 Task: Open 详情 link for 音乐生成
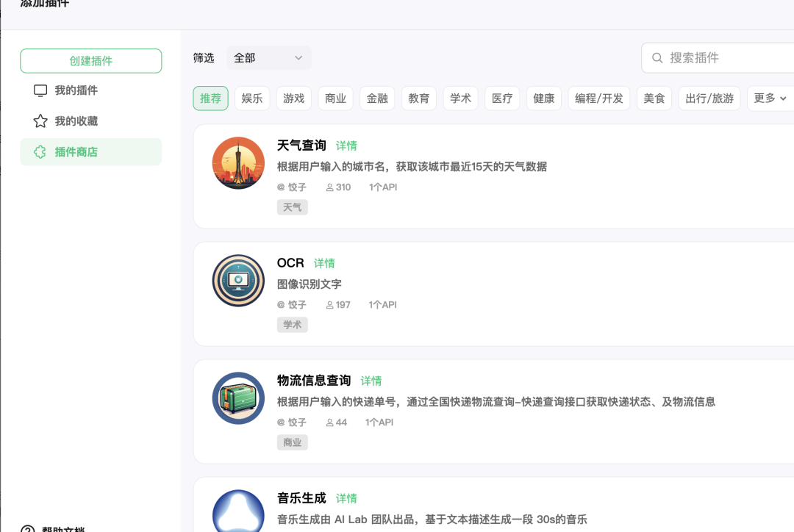(346, 498)
